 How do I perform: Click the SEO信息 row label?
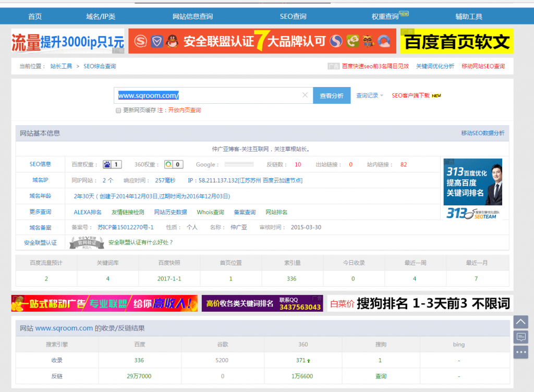point(40,164)
